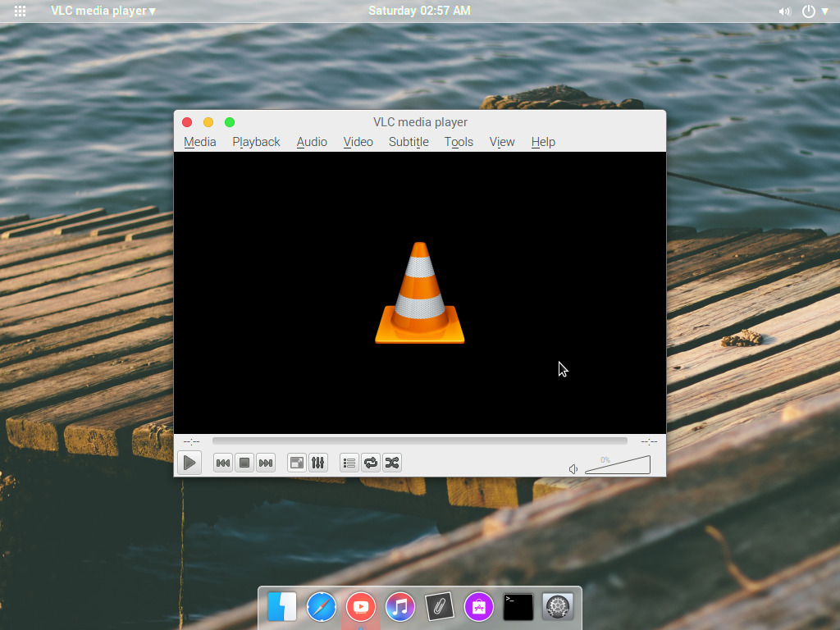Open the Media menu
The height and width of the screenshot is (630, 840).
pos(199,141)
